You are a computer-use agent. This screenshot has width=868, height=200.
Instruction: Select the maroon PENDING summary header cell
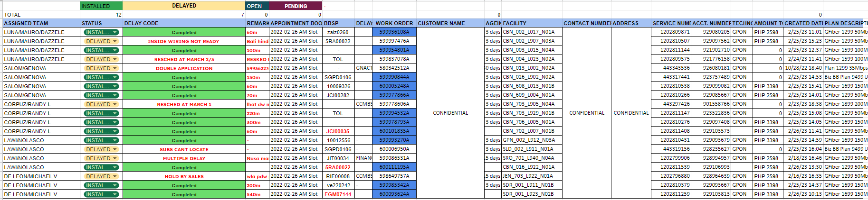pos(296,6)
